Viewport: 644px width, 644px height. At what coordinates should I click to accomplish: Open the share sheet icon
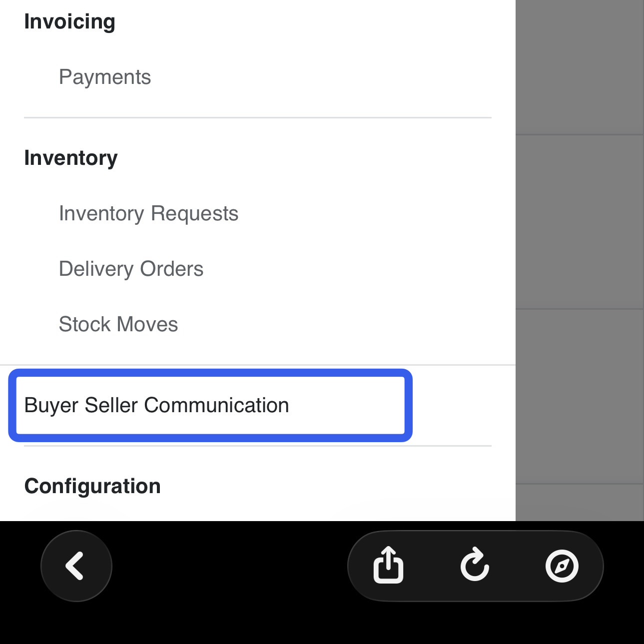pos(388,566)
